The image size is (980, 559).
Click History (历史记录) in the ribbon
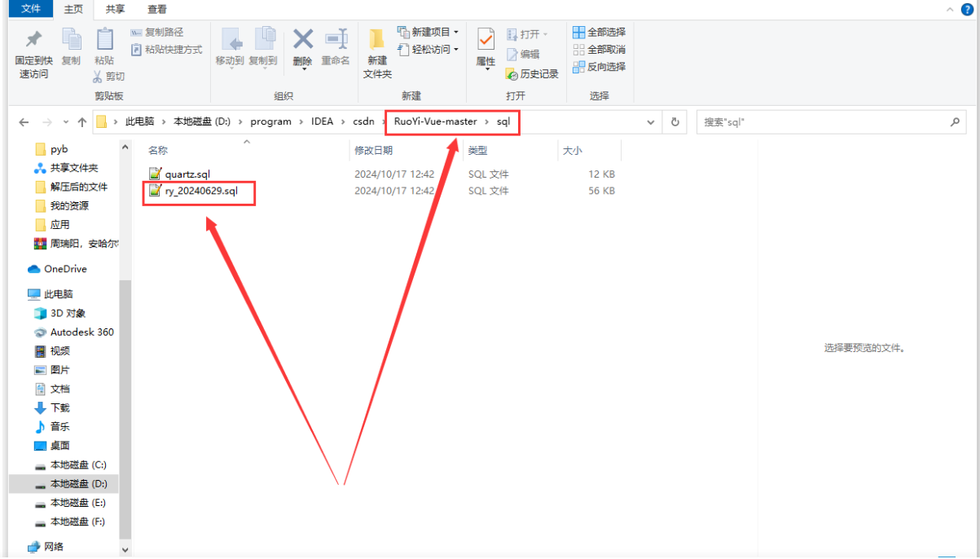[532, 73]
